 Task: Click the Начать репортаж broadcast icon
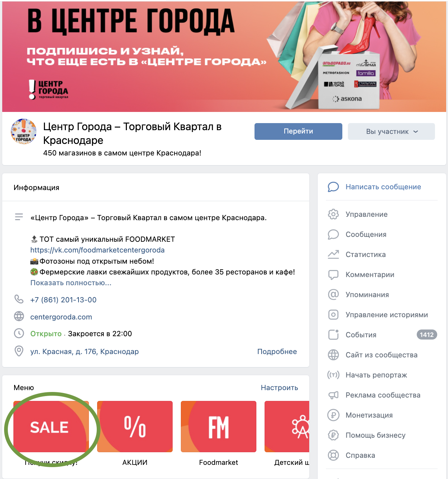tap(333, 375)
